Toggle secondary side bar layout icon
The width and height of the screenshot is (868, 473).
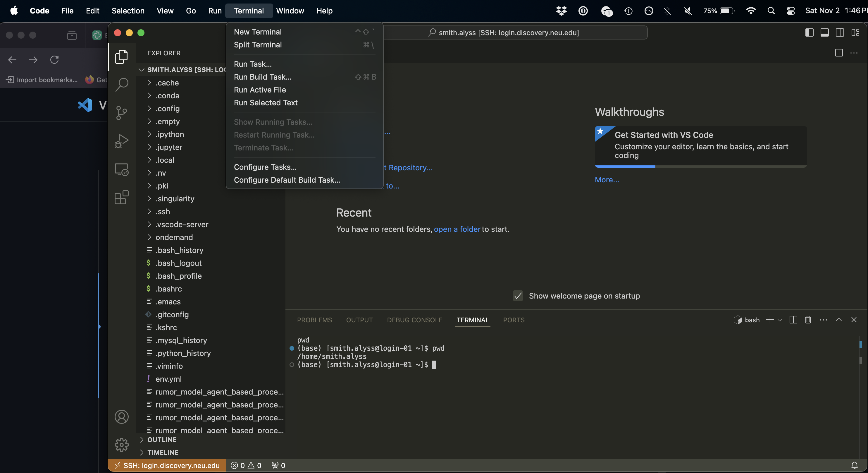click(x=840, y=32)
